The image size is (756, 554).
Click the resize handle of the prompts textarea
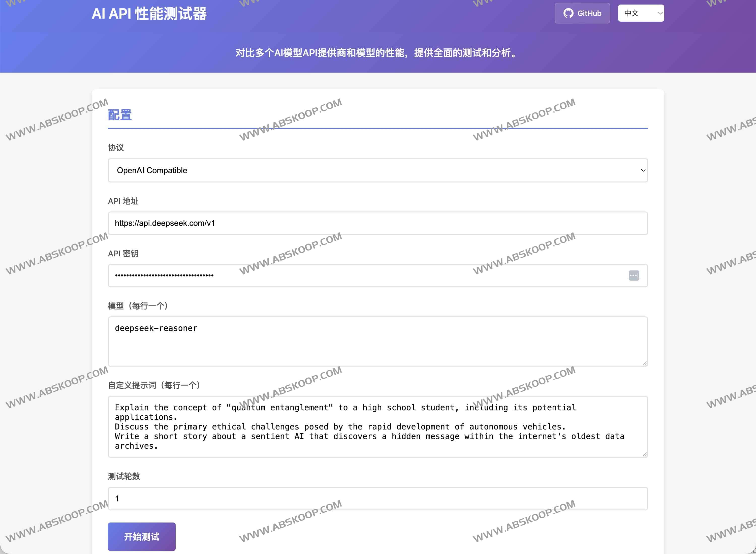645,454
